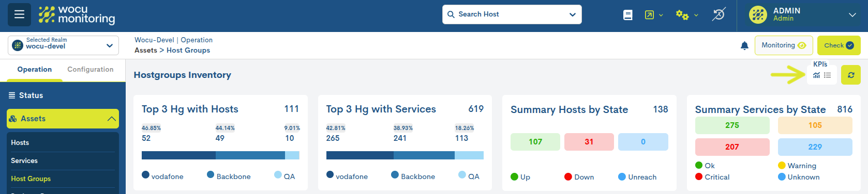Image resolution: width=868 pixels, height=194 pixels.
Task: Click total hosts value 138
Action: click(x=661, y=109)
